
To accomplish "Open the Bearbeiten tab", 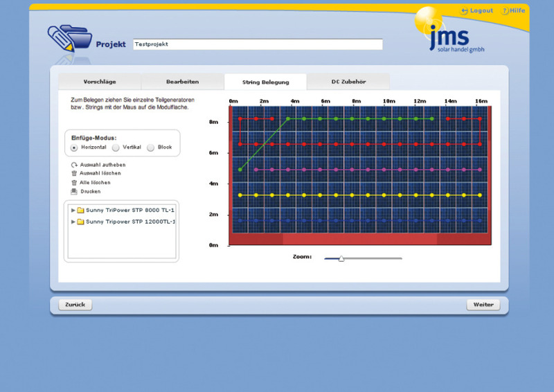I will click(182, 82).
